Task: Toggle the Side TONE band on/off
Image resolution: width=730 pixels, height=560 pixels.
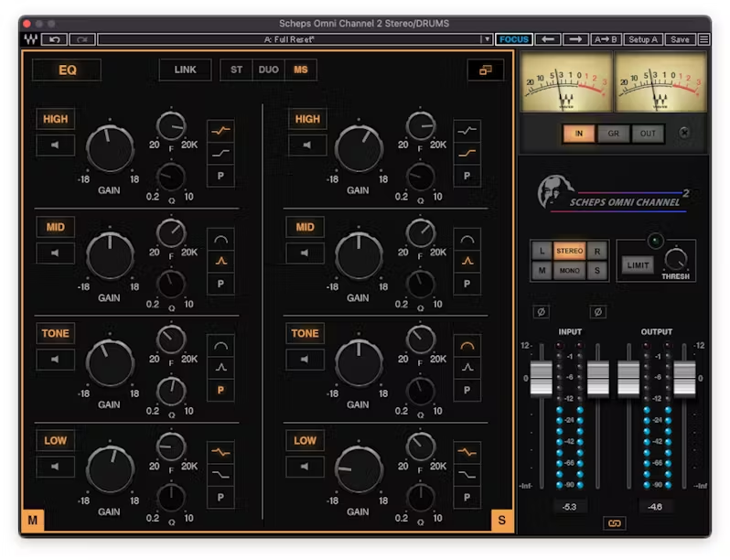Action: pos(305,333)
